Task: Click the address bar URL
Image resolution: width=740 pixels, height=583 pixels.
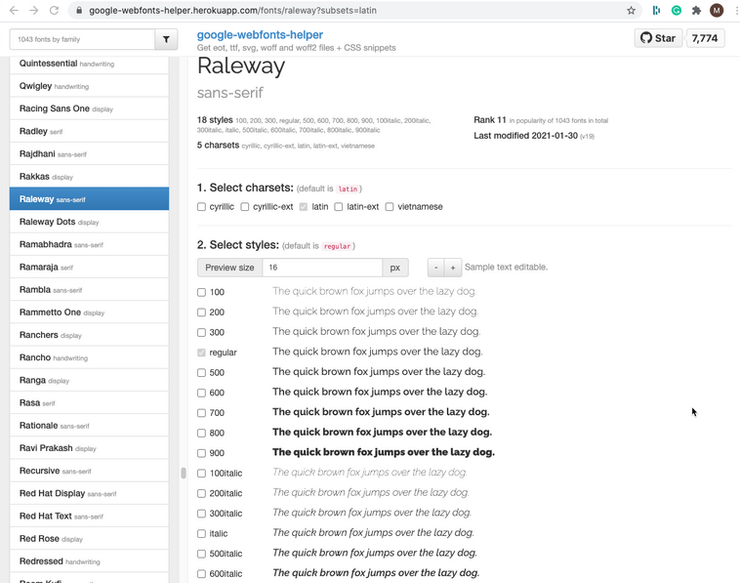Action: tap(233, 10)
